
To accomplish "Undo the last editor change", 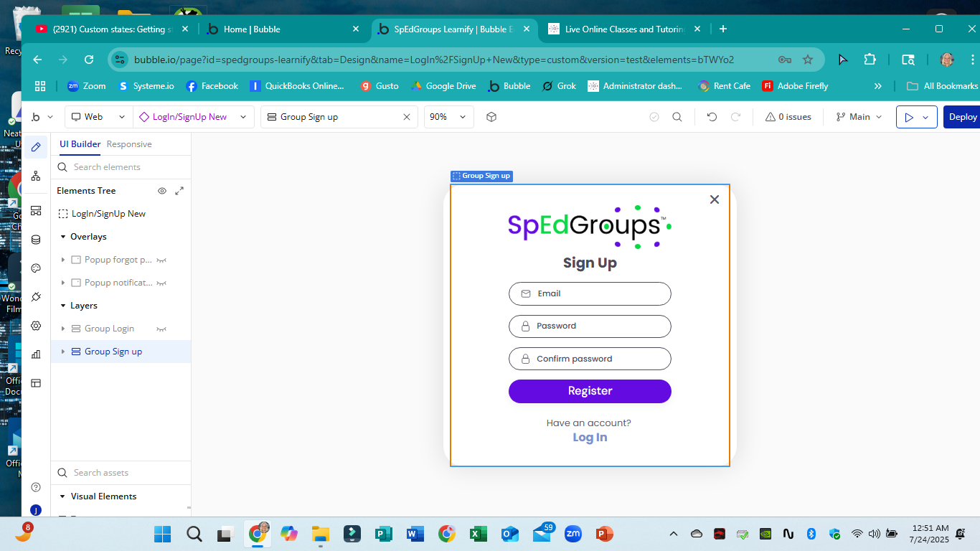I will click(712, 117).
